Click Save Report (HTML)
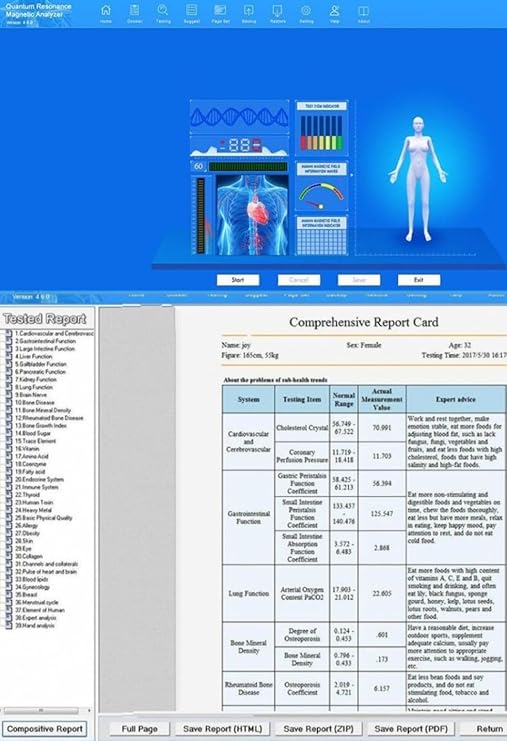The image size is (507, 741). coord(222,729)
